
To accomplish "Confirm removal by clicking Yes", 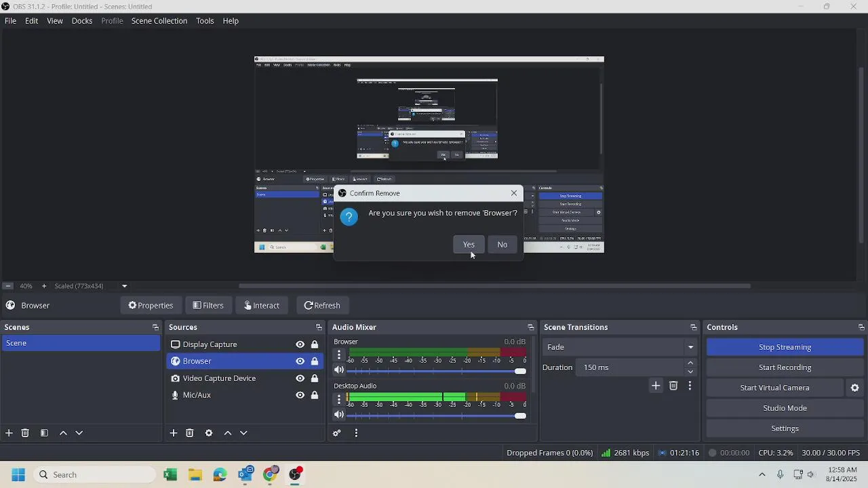I will coord(469,245).
